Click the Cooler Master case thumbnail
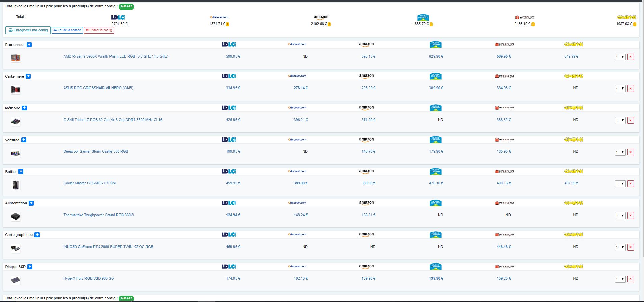This screenshot has width=644, height=302. (x=16, y=185)
